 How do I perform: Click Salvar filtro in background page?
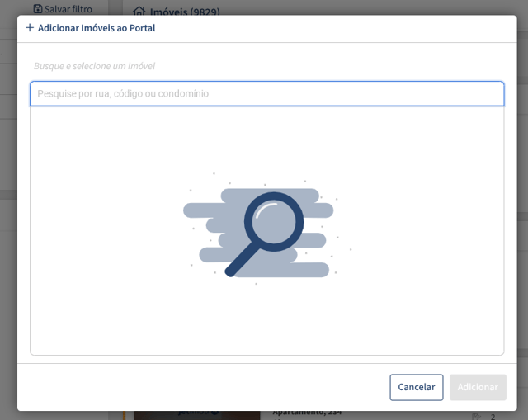(x=68, y=9)
